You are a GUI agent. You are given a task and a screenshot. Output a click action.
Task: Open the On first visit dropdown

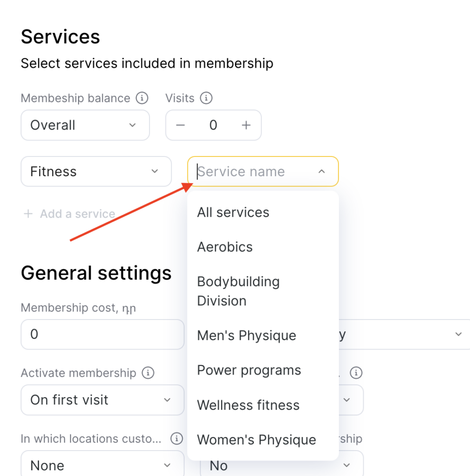(102, 400)
